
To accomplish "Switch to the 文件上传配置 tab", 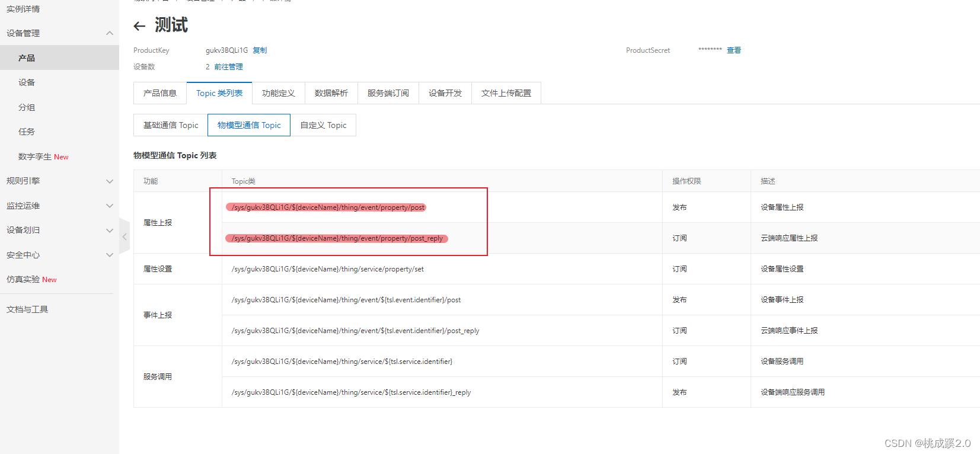I will tap(506, 93).
